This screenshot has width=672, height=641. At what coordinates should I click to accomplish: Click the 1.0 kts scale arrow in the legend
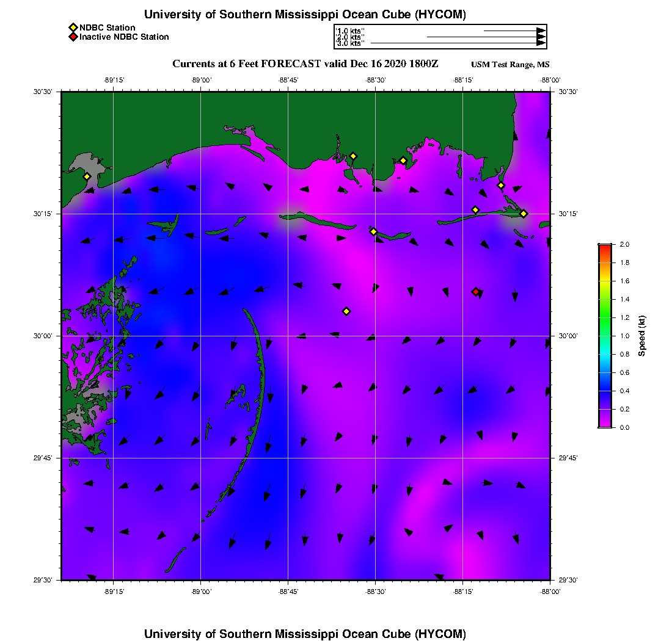[x=515, y=31]
